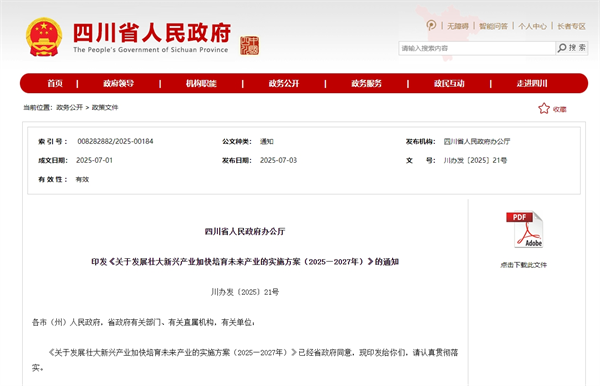600x386 pixels.
Task: Click the addressee line 各市（州）人民政府
Action: (x=143, y=322)
